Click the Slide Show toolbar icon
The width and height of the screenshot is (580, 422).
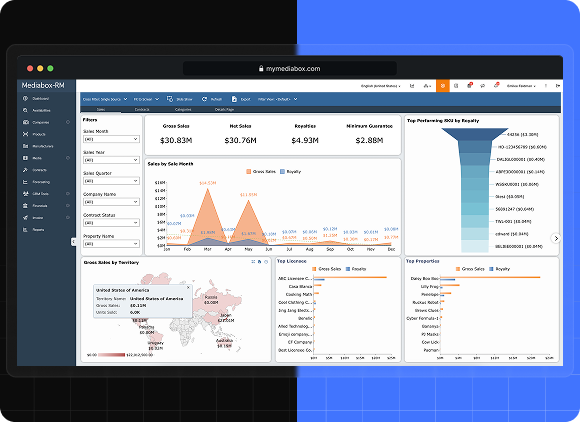tap(170, 99)
